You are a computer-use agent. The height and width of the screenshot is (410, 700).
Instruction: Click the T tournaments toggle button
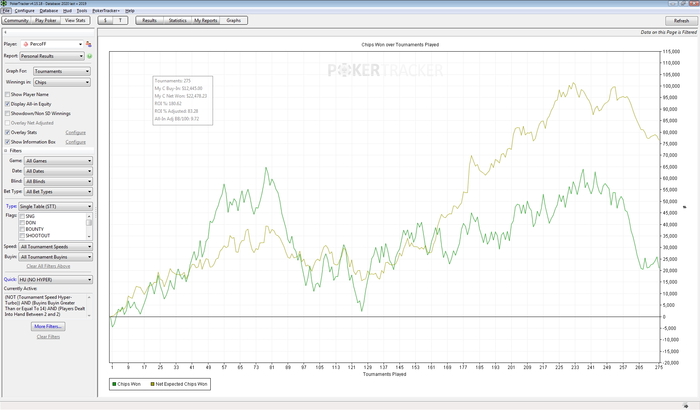[x=121, y=20]
